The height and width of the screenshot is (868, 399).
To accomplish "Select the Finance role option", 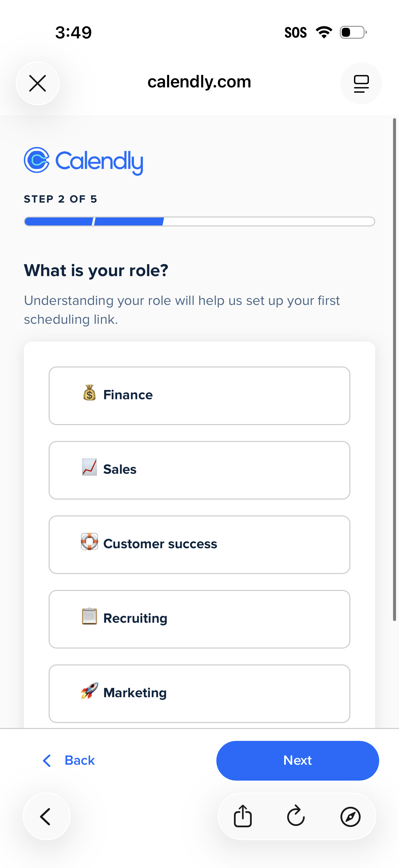I will tap(199, 396).
